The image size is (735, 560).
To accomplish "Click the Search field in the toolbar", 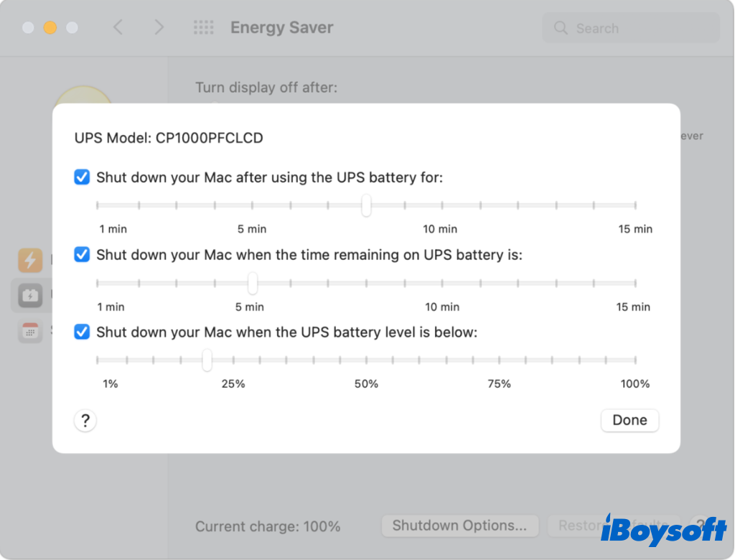I will [632, 28].
